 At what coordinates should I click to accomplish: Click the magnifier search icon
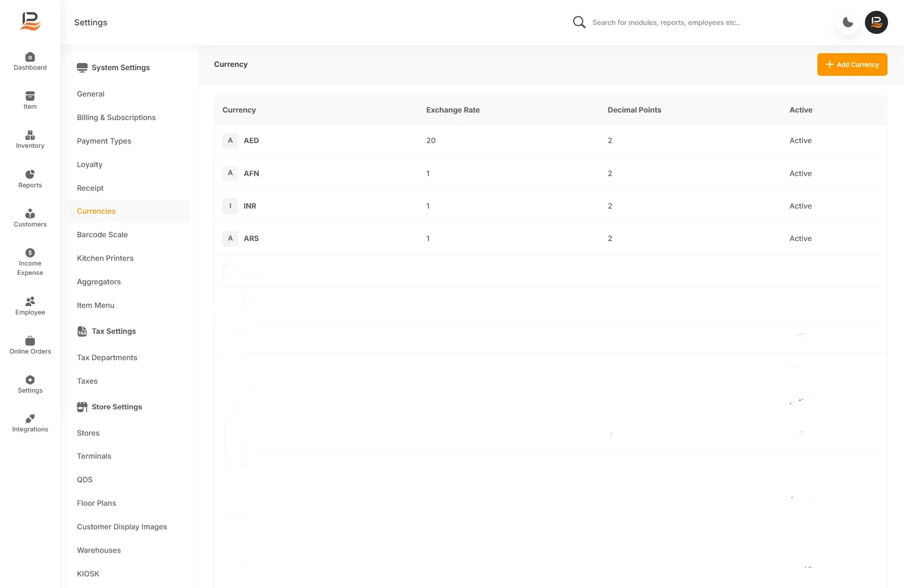[x=579, y=22]
